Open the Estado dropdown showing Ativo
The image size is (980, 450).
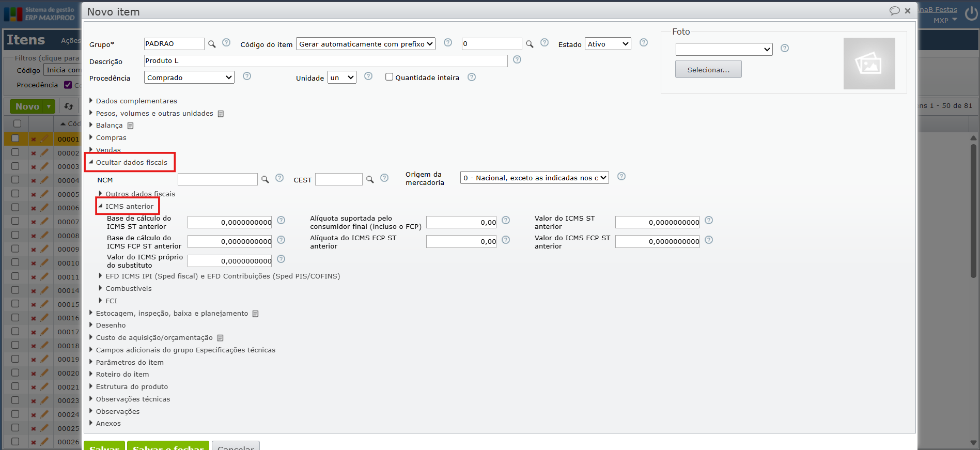(x=608, y=44)
